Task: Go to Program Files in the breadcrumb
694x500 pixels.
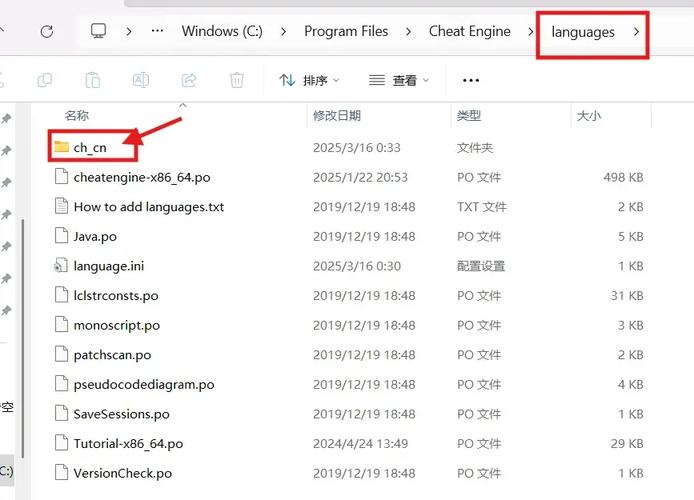Action: click(346, 31)
